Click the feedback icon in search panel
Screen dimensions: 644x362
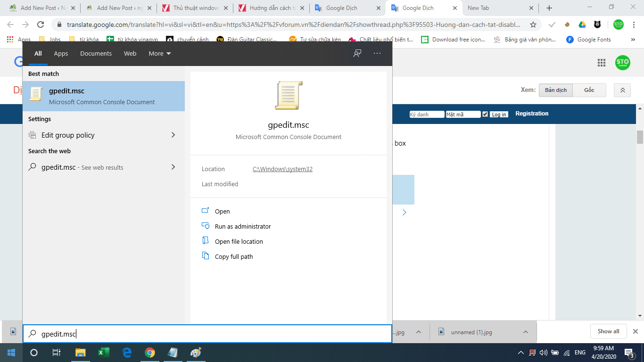[x=357, y=53]
